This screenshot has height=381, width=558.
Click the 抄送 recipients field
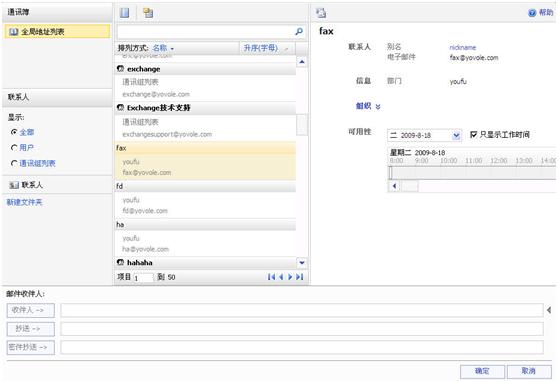[302, 329]
